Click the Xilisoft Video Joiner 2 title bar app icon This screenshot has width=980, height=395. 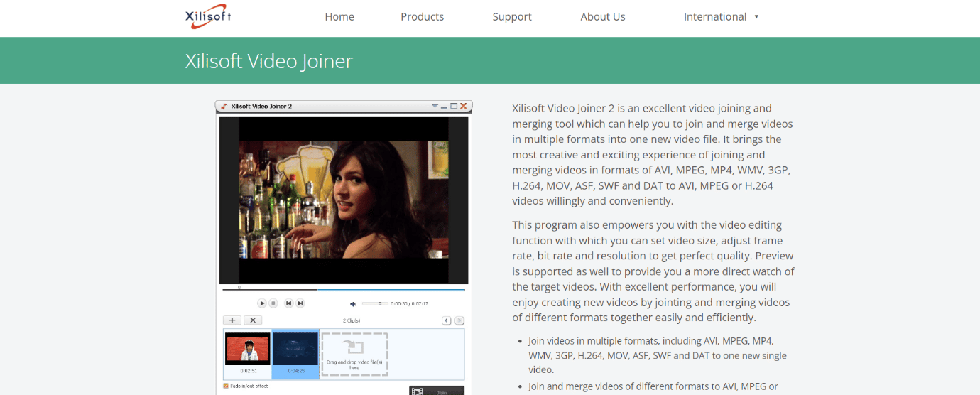click(224, 106)
